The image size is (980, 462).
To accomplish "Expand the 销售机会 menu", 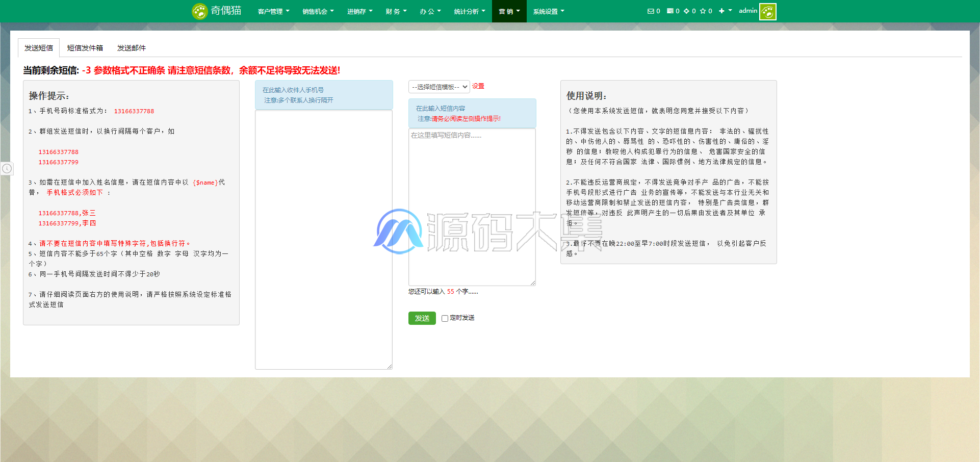I will [x=318, y=11].
